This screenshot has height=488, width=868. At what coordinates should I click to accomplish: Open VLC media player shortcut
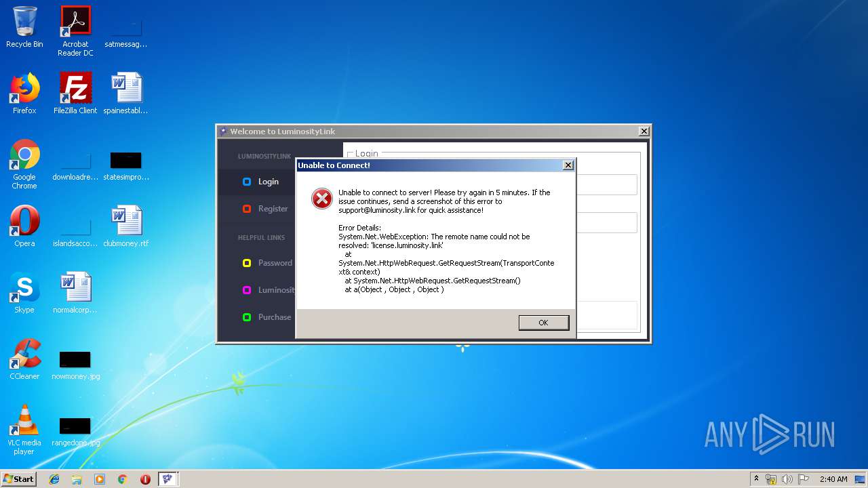[x=24, y=430]
